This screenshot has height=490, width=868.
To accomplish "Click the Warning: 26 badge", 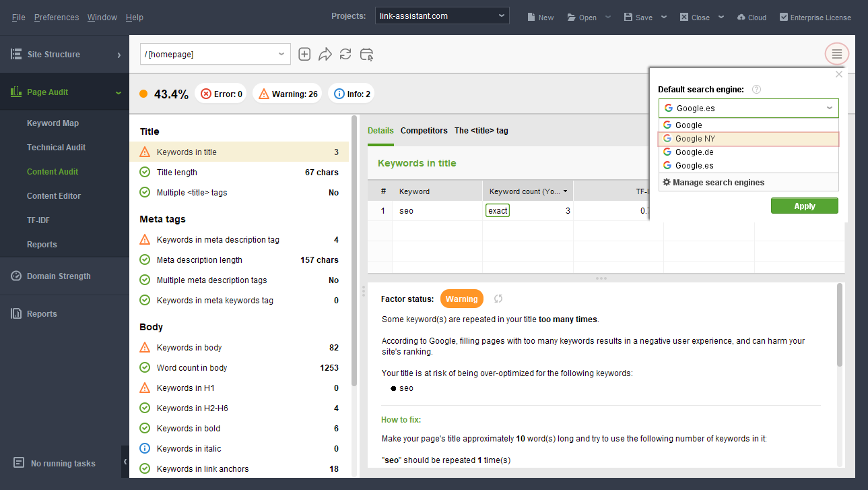I will 288,94.
